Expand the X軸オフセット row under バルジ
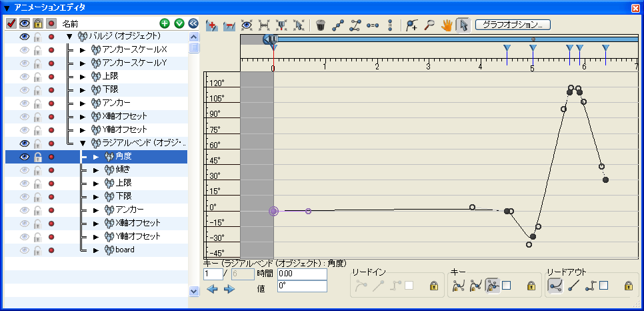The image size is (644, 311). tap(83, 117)
